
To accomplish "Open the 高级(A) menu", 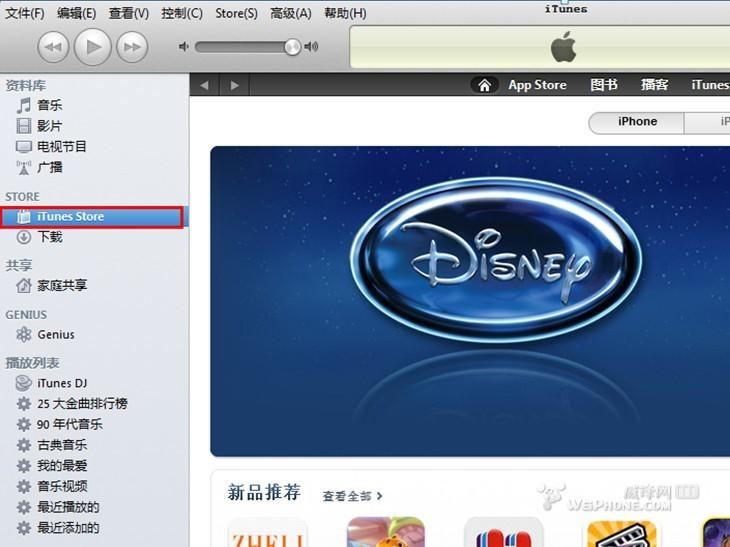I will point(291,13).
